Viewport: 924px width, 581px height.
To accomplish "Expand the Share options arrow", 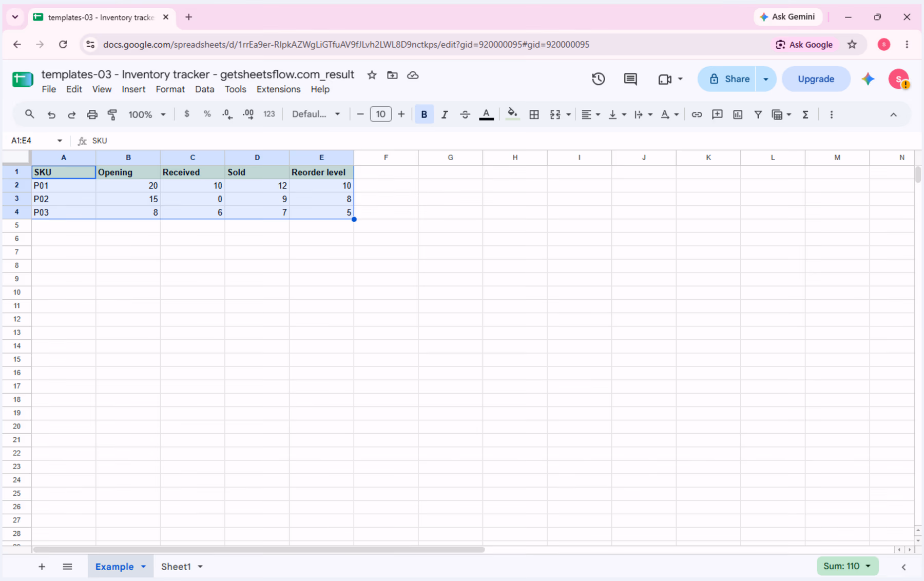I will pyautogui.click(x=766, y=79).
